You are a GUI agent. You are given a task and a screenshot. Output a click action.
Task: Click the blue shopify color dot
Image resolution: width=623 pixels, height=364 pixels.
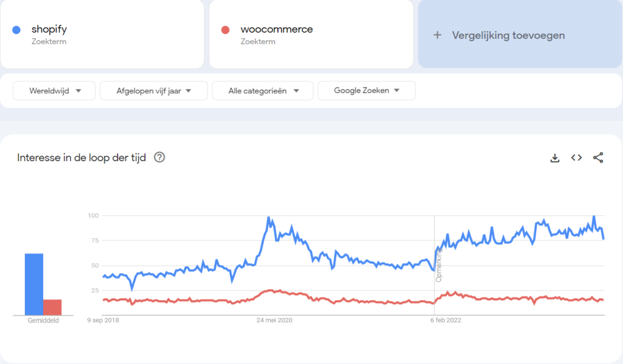[16, 30]
